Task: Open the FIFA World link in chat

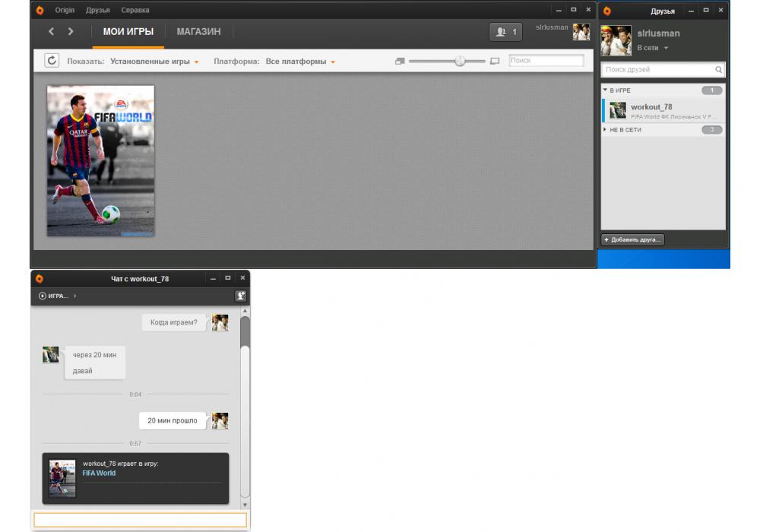Action: [x=99, y=473]
